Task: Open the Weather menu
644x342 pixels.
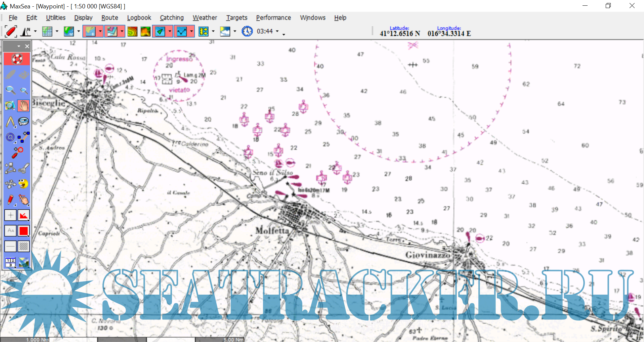Action: click(205, 18)
